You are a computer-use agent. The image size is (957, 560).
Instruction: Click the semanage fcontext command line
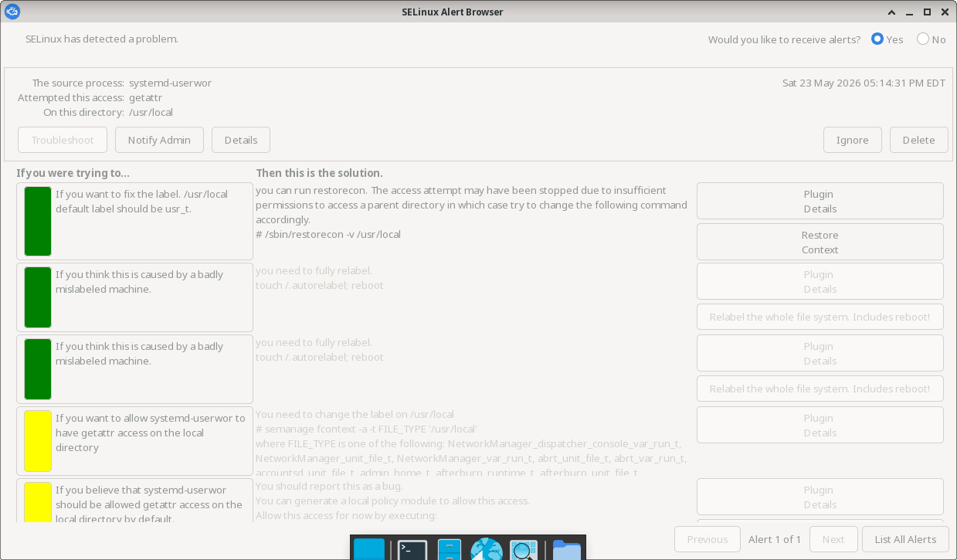pos(366,429)
